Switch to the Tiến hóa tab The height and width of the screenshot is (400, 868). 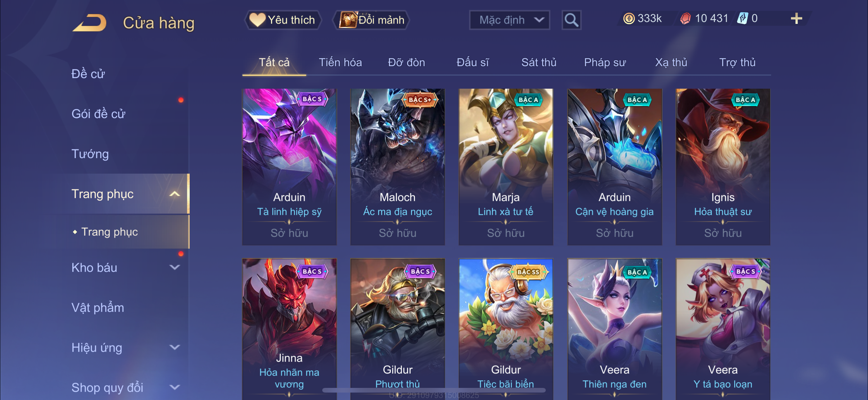coord(340,62)
